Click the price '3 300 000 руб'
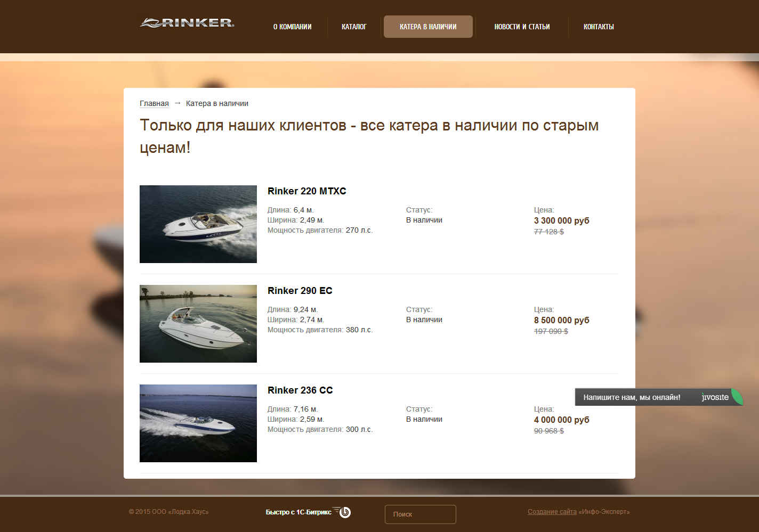 (x=562, y=220)
